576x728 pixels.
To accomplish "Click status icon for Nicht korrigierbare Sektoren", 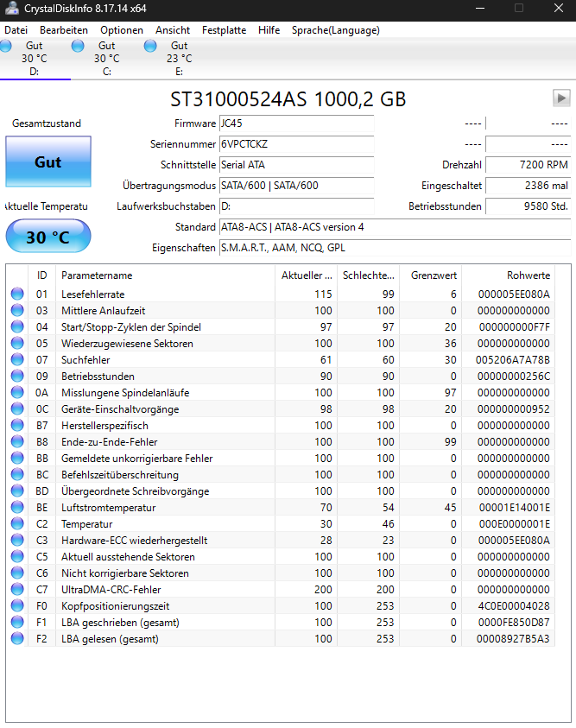I will tap(17, 573).
